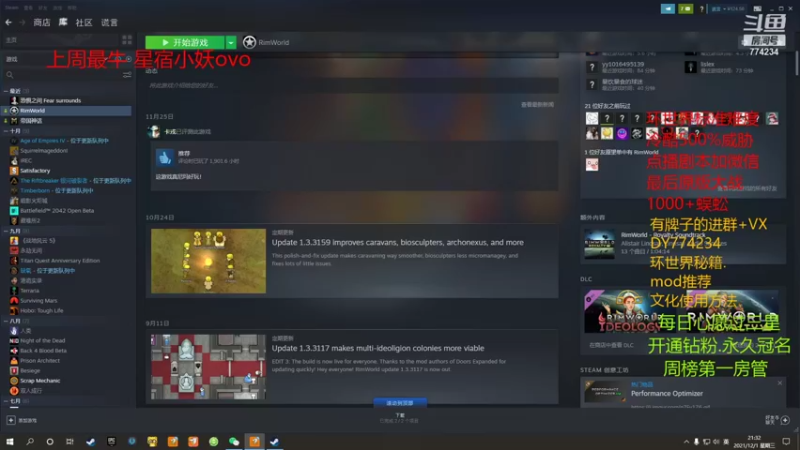Select Squirrelmageddon! in game list
800x450 pixels.
tap(44, 151)
